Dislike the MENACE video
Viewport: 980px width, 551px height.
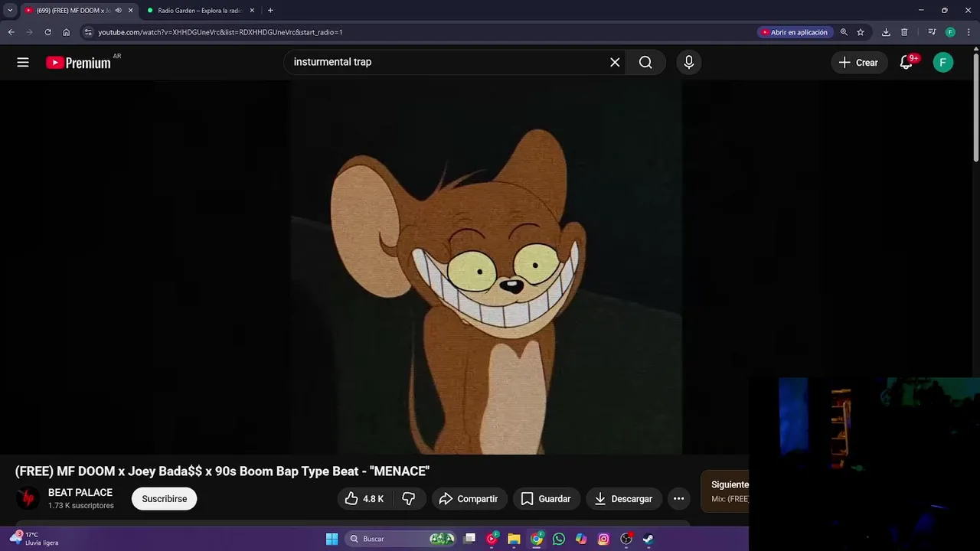(x=409, y=499)
